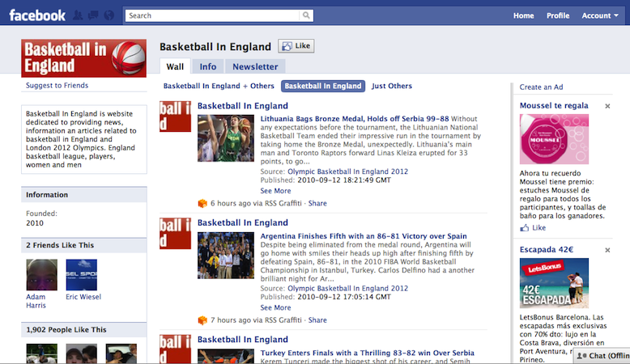Click page name on the Turkey post
This screenshot has width=630, height=364.
pos(243,340)
